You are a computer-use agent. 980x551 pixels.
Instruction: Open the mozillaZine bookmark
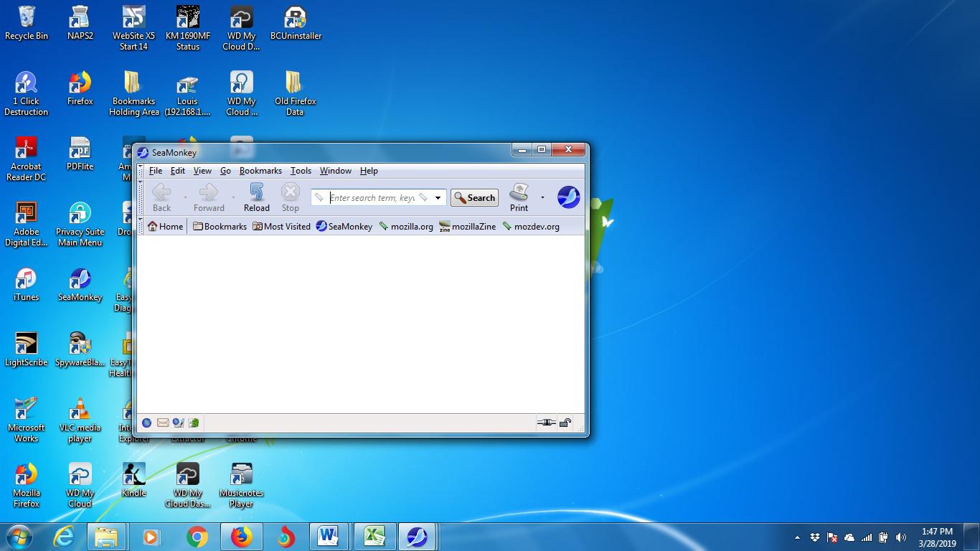click(468, 226)
